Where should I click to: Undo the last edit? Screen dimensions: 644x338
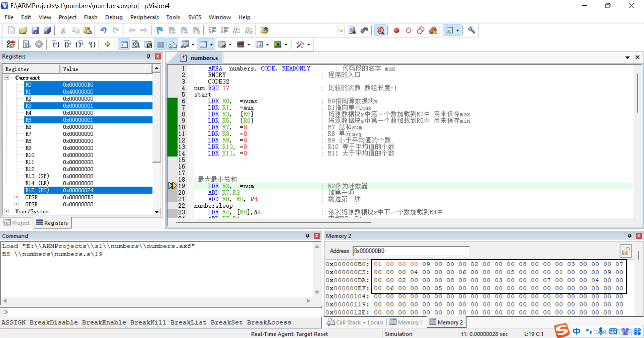click(104, 30)
